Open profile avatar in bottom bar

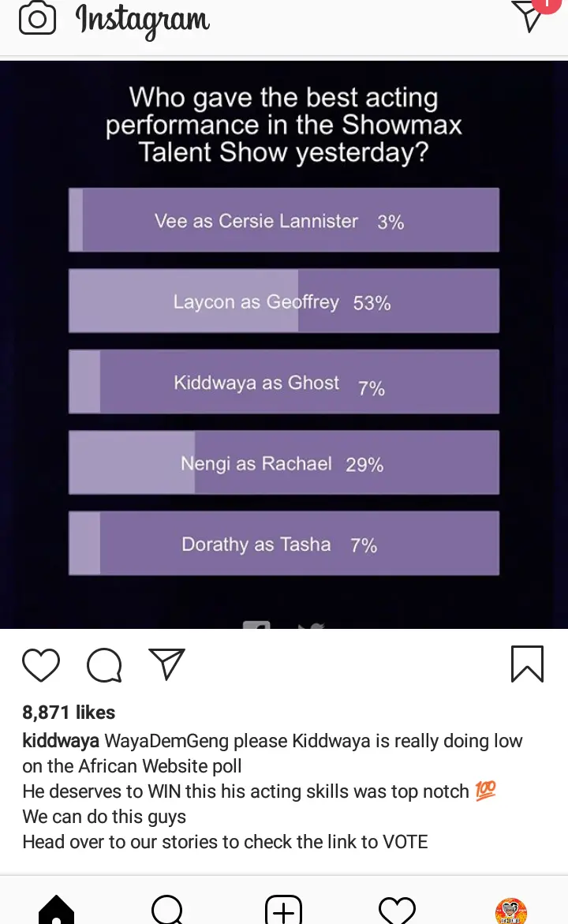[x=510, y=911]
